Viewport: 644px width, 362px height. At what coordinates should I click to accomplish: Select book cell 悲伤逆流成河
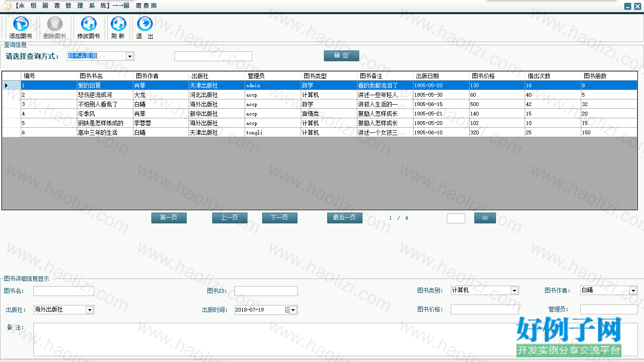(105, 95)
